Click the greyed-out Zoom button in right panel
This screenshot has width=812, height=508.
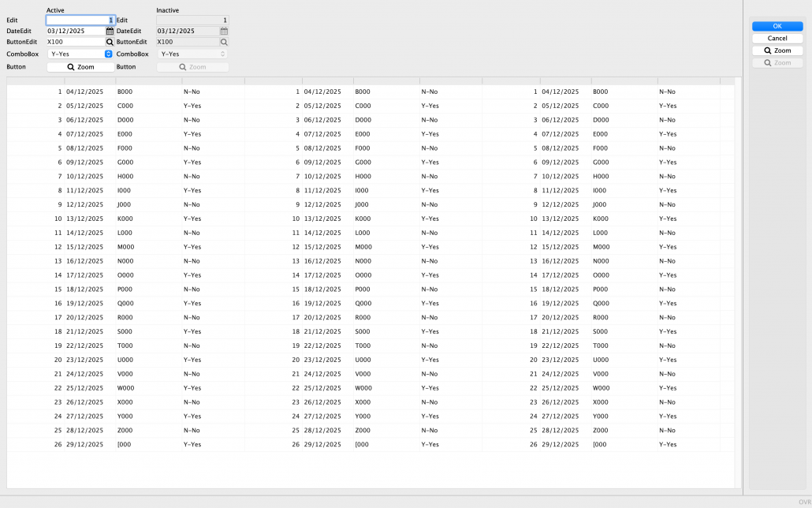point(777,63)
